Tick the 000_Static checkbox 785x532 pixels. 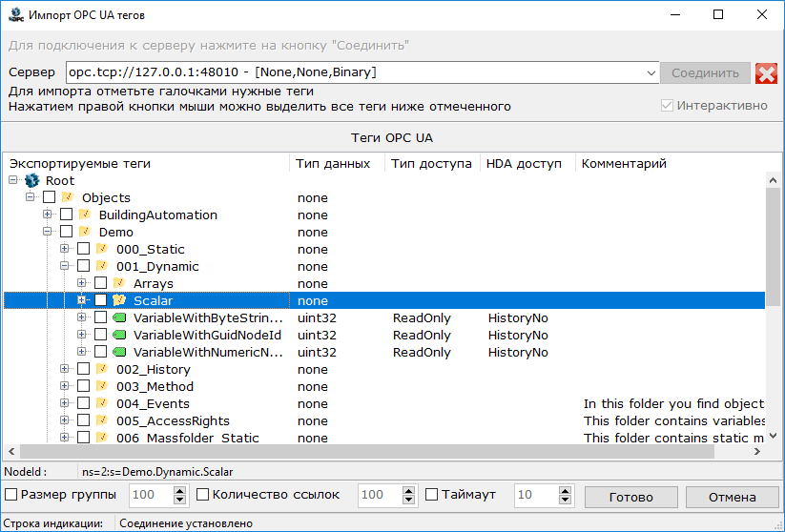(x=84, y=249)
